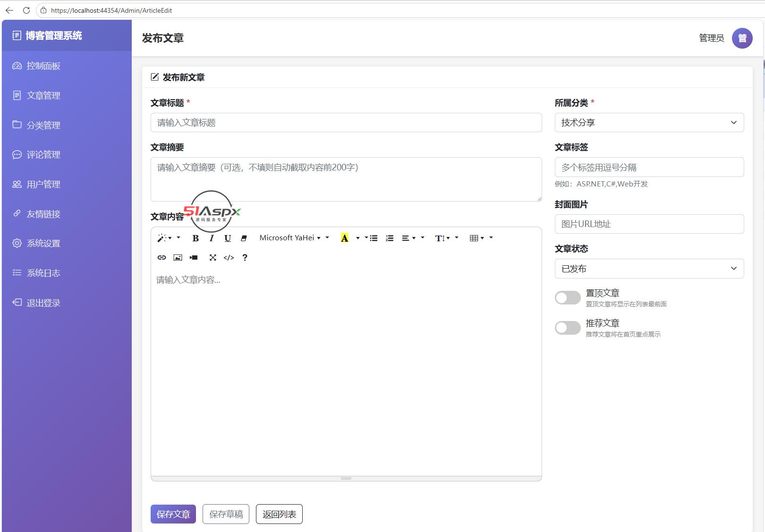The height and width of the screenshot is (532, 765).
Task: Open the Microsoft YaHei font family dropdown
Action: click(x=290, y=238)
